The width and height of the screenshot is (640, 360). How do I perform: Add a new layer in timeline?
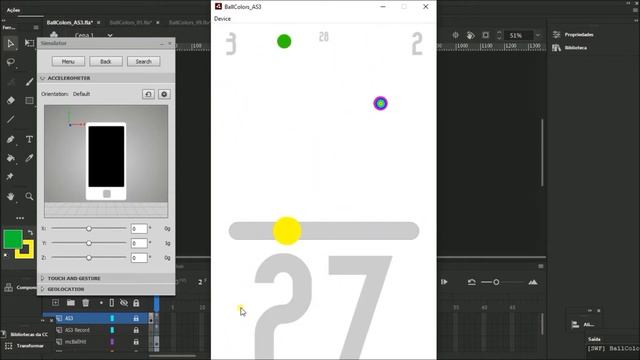(56, 303)
